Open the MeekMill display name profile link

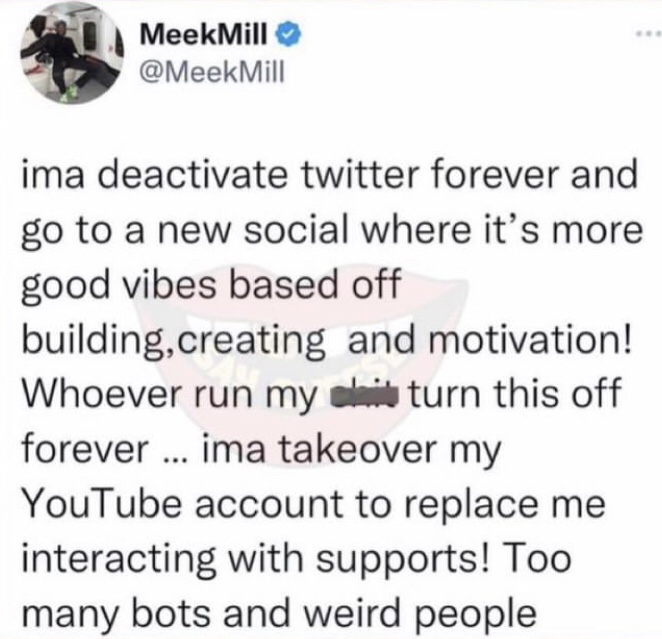coord(204,39)
